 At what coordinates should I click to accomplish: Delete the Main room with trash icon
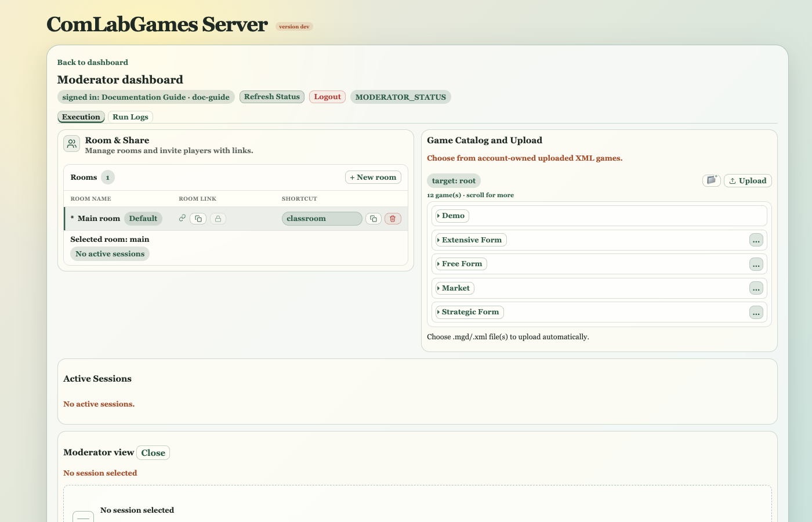[393, 219]
